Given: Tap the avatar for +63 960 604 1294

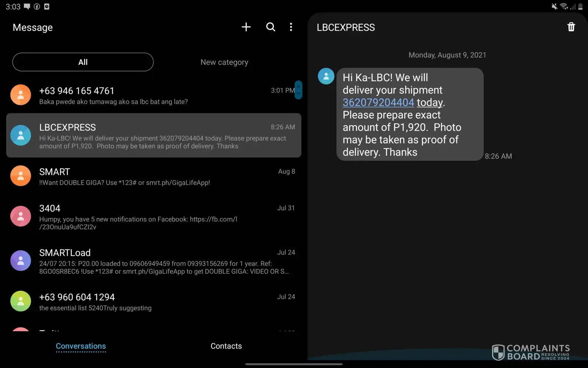Looking at the screenshot, I should (x=21, y=301).
